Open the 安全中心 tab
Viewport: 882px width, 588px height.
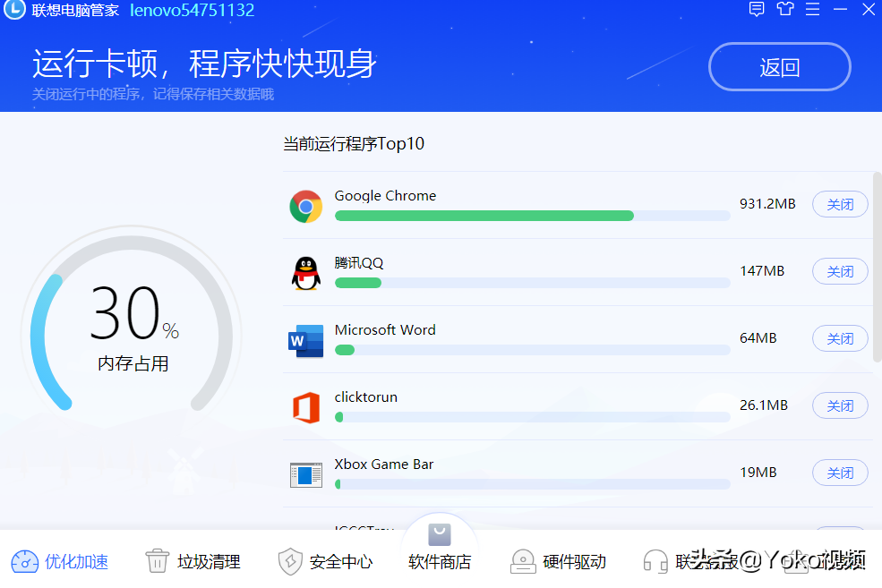click(326, 561)
